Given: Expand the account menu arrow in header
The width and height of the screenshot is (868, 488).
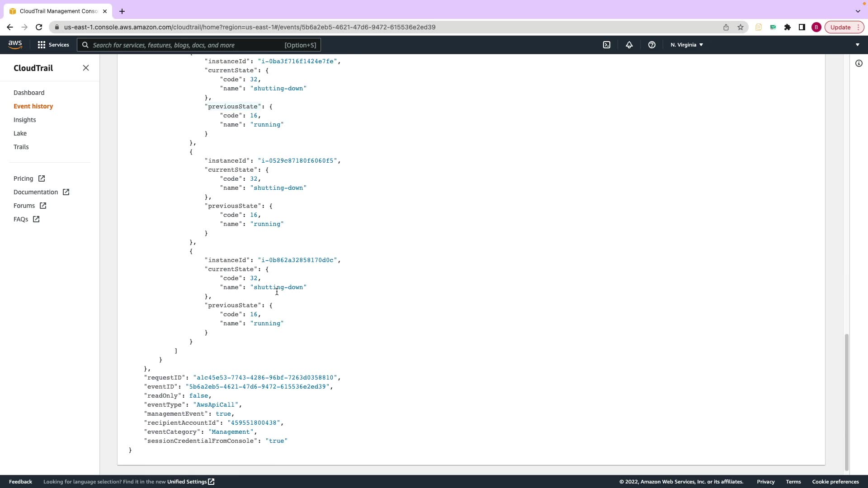Looking at the screenshot, I should click(857, 45).
